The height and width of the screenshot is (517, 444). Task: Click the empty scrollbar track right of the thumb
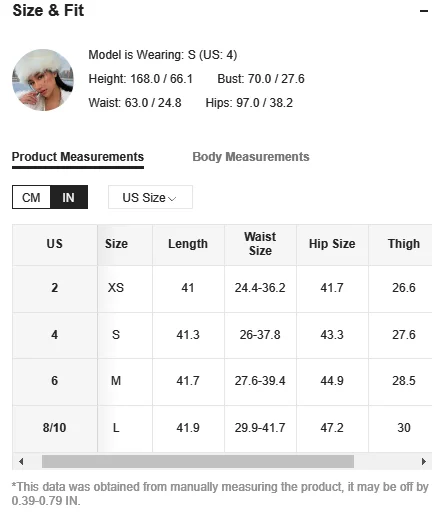(386, 461)
